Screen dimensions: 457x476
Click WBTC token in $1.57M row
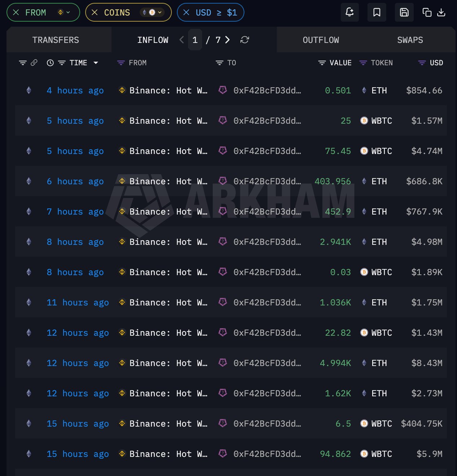click(x=382, y=121)
